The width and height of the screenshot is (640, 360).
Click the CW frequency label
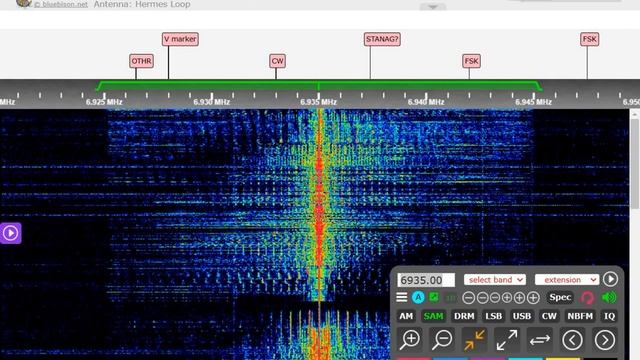click(x=277, y=61)
